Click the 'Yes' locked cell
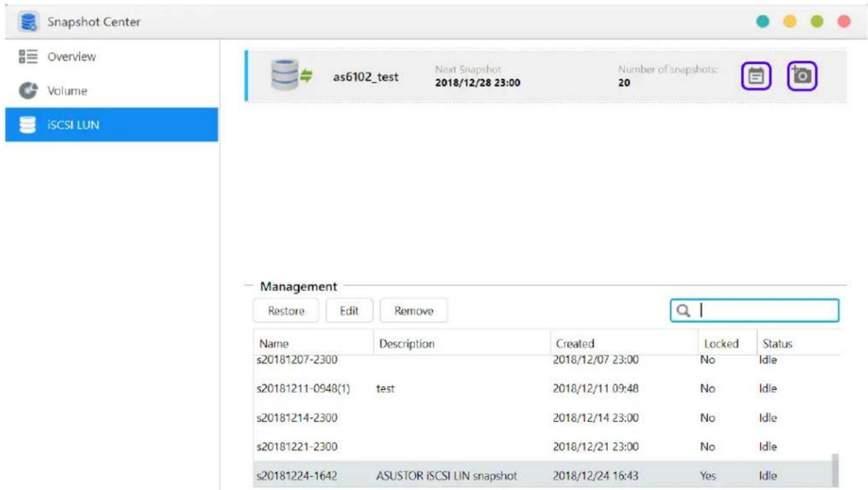This screenshot has height=490, width=868. coord(708,476)
